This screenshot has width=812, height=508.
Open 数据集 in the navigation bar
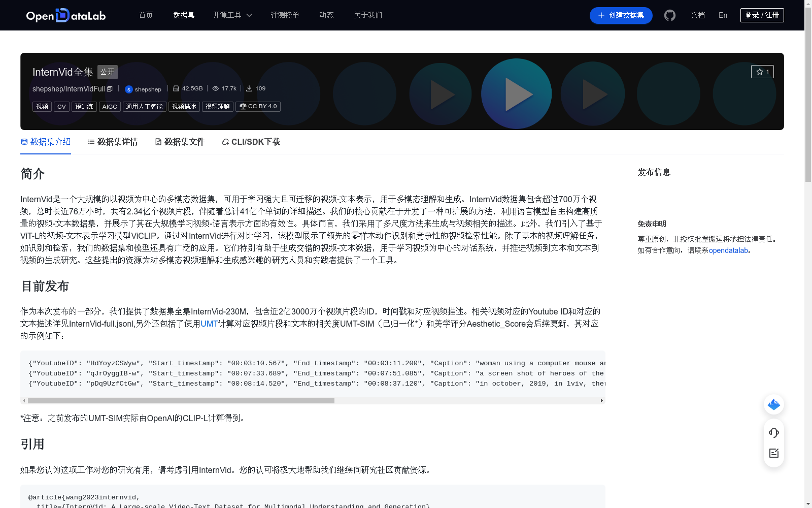click(184, 15)
